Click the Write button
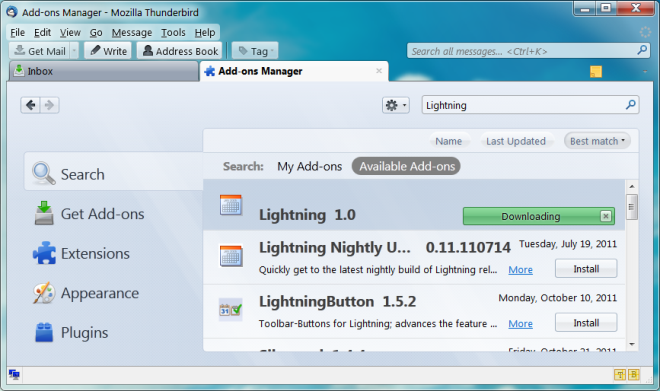Image resolution: width=660 pixels, height=391 pixels. click(108, 51)
